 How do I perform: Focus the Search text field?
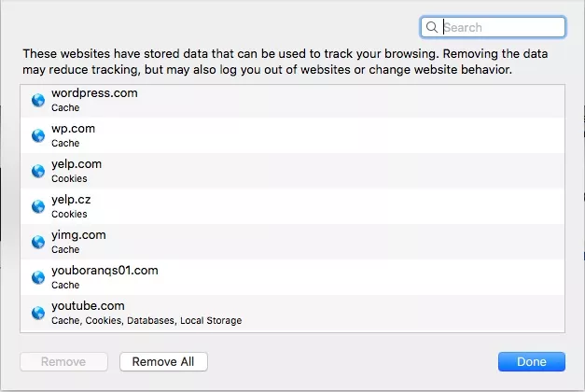[x=502, y=28]
